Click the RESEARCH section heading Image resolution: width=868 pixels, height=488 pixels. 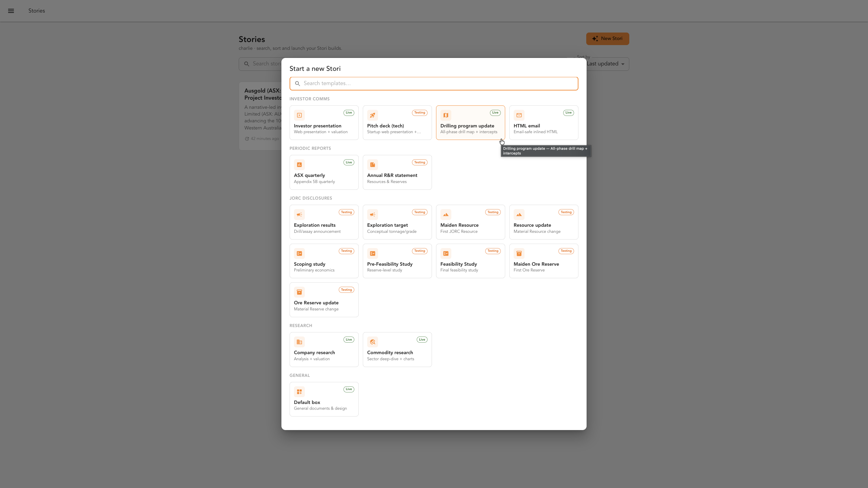[301, 326]
